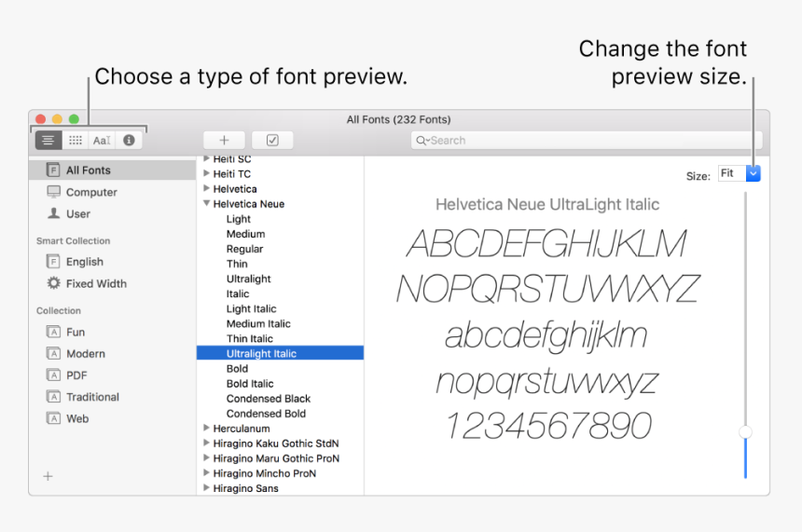Show font information view
Viewport: 802px width, 532px height.
129,140
